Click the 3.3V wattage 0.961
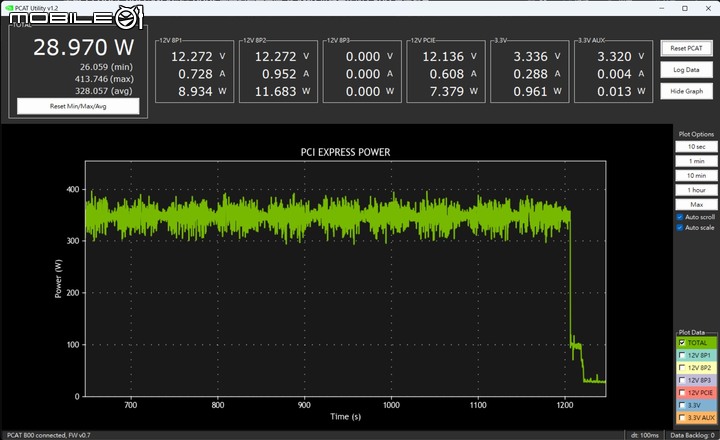Viewport: 720px width, 440px height. click(530, 91)
